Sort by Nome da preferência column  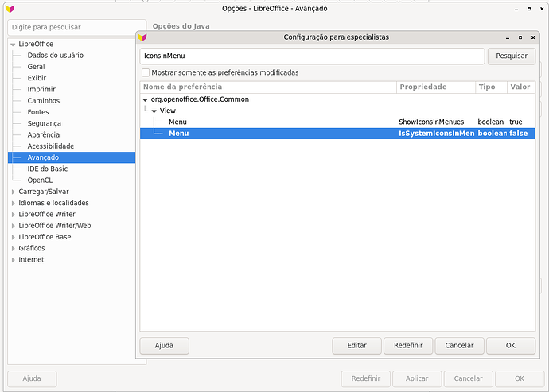[268, 87]
